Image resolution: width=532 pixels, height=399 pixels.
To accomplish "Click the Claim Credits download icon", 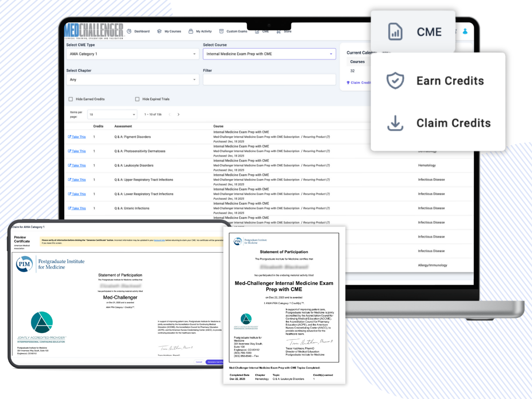I will coord(395,123).
